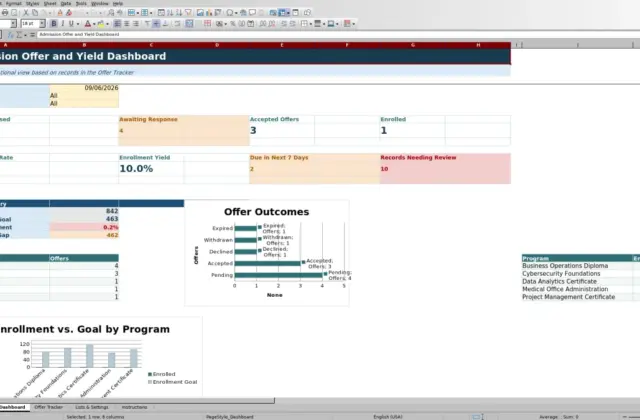The height and width of the screenshot is (420, 640).
Task: Open the Data menu
Action: pyautogui.click(x=66, y=4)
